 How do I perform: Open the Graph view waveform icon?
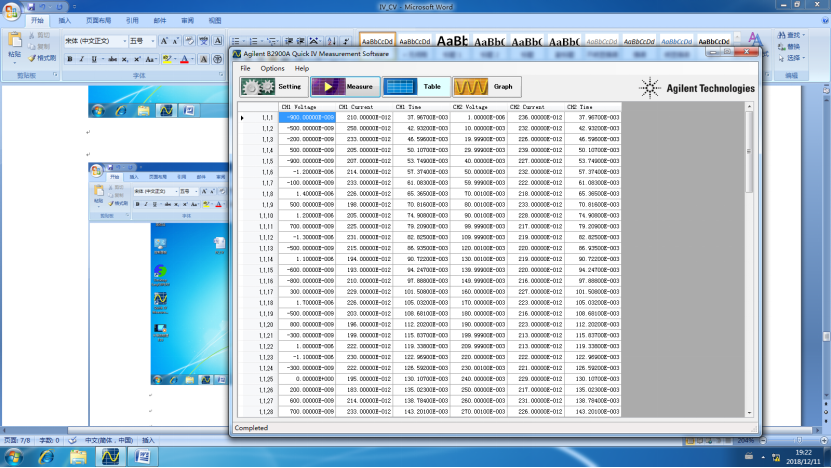487,86
